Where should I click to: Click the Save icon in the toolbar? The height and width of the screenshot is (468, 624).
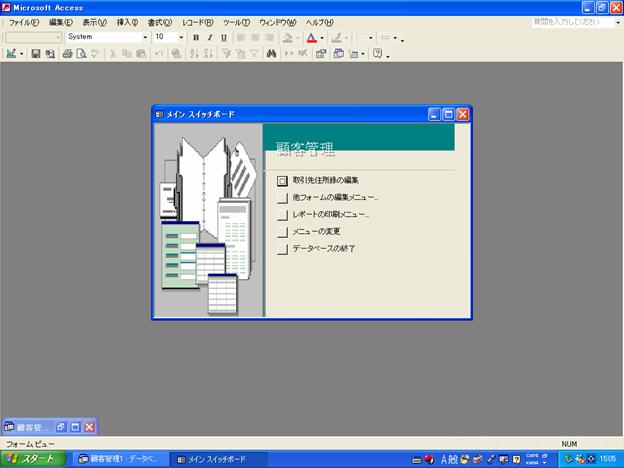36,54
